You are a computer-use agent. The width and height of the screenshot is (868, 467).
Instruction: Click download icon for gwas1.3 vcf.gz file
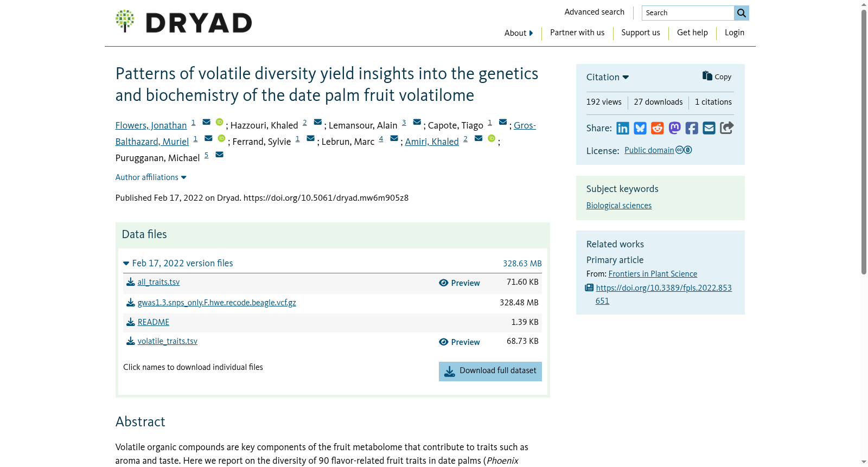[131, 303]
